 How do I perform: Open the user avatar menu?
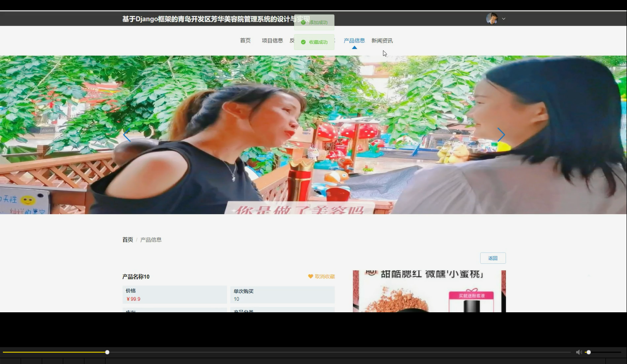click(x=492, y=19)
